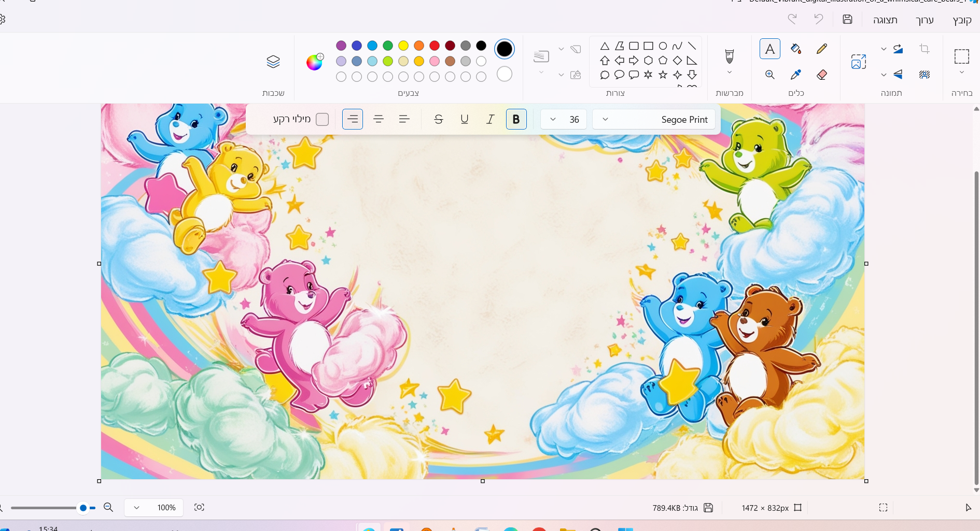Select the green color swatch
980x531 pixels.
388,46
